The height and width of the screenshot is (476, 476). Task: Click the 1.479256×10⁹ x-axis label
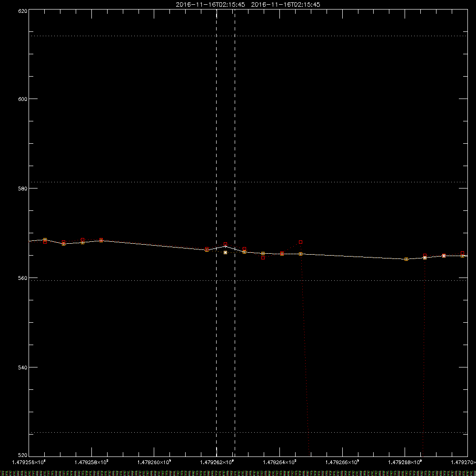(x=29, y=462)
